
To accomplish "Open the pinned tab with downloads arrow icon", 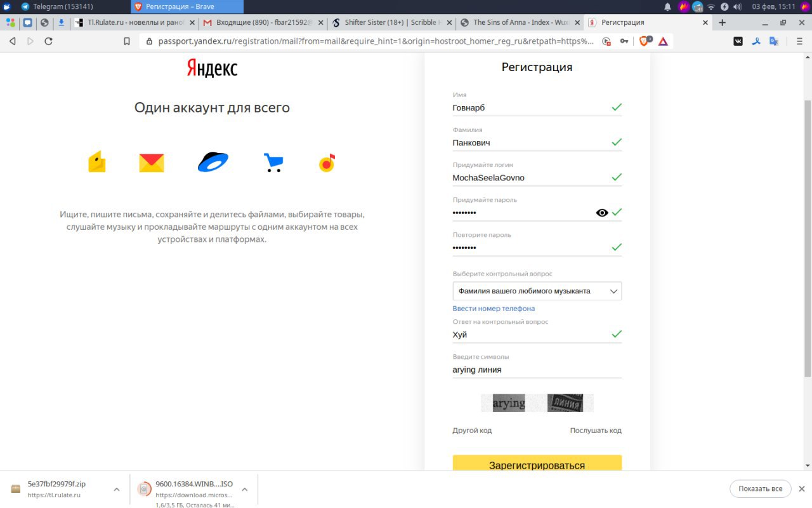I will point(62,22).
